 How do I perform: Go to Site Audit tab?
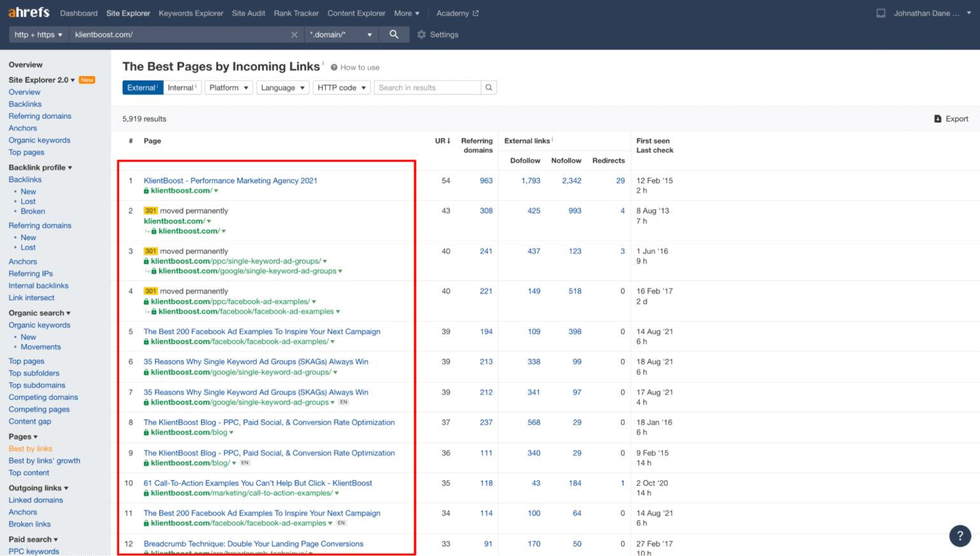point(248,13)
